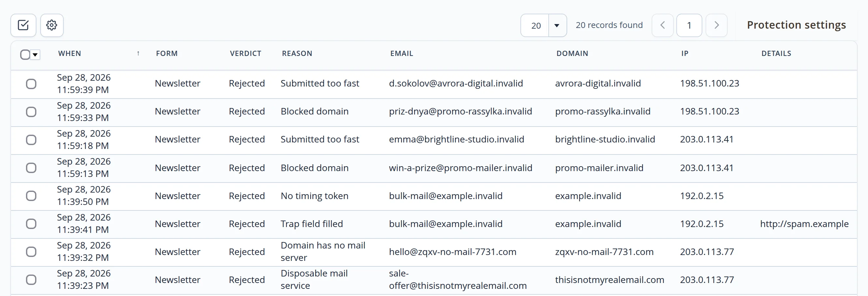
Task: Click Newsletter form in the 11:39:23 PM row
Action: coord(178,280)
